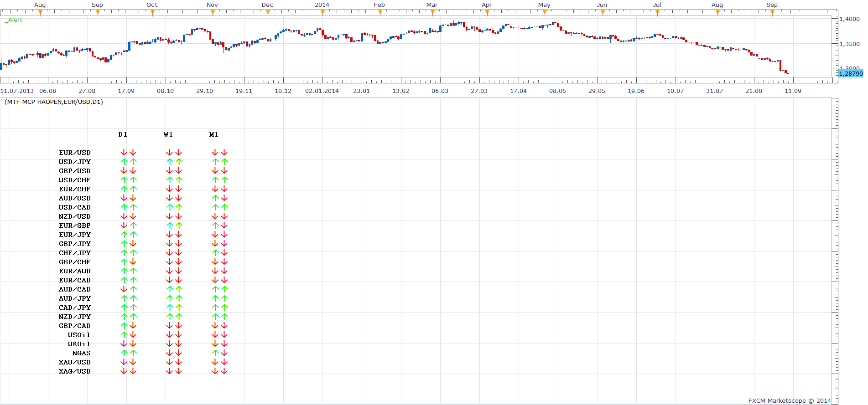Image resolution: width=868 pixels, height=405 pixels.
Task: Click the UKOil row label
Action: coord(79,344)
